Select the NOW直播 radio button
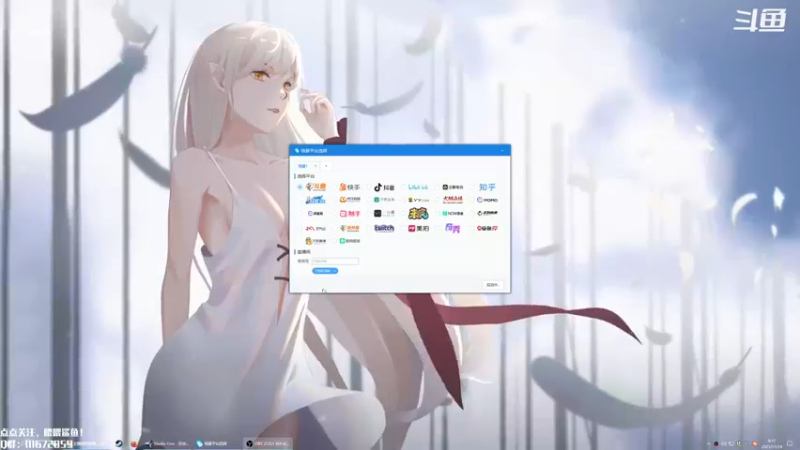800x450 pixels. [437, 213]
